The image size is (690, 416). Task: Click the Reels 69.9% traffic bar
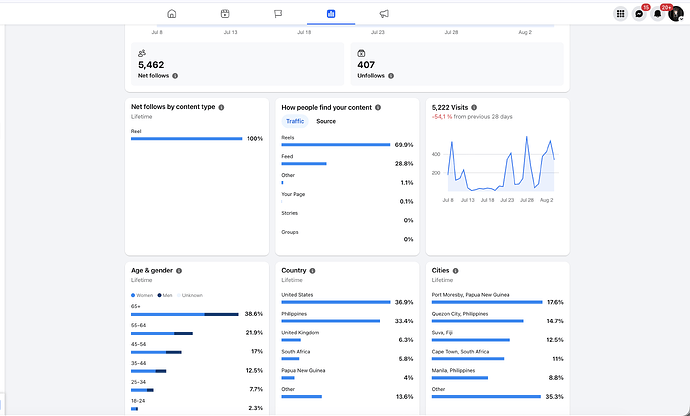336,145
